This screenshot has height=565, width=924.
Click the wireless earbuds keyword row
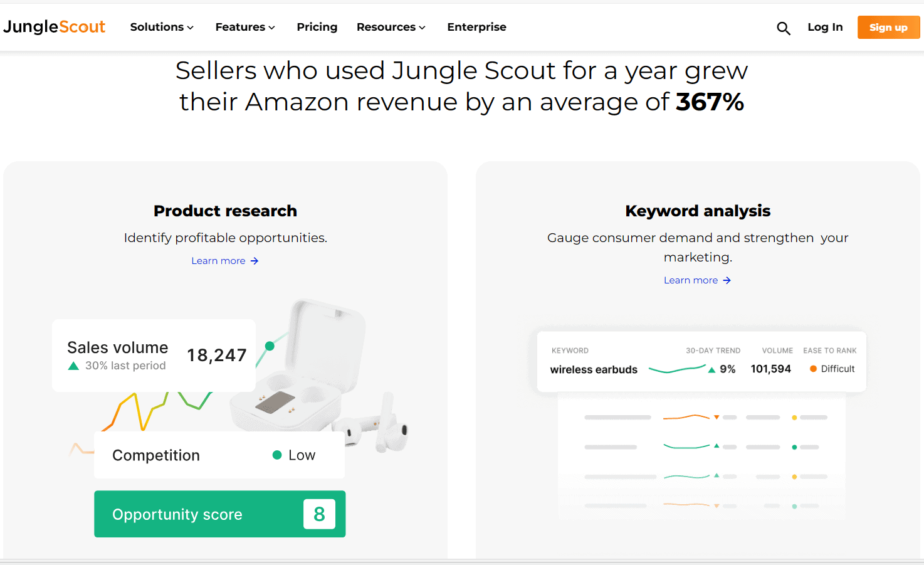(594, 369)
